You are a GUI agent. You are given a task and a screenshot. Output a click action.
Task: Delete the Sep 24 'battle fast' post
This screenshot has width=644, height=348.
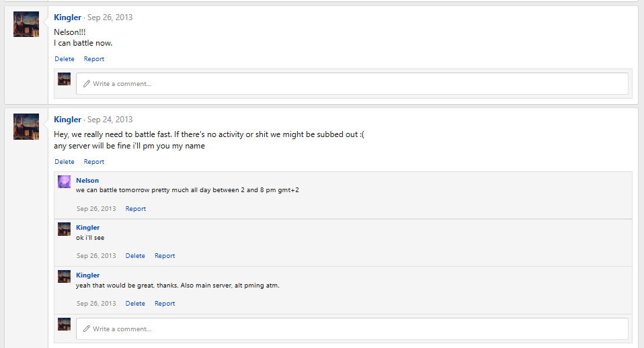click(65, 162)
